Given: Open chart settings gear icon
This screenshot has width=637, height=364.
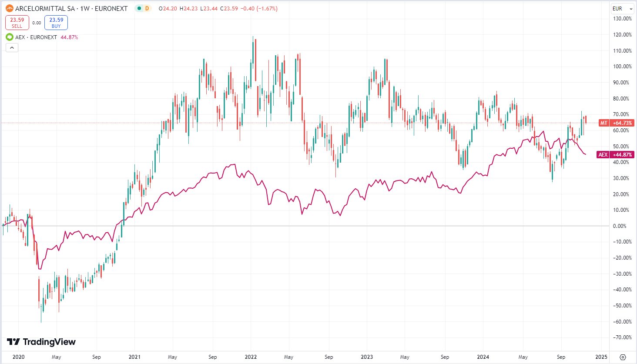Looking at the screenshot, I should [x=623, y=357].
